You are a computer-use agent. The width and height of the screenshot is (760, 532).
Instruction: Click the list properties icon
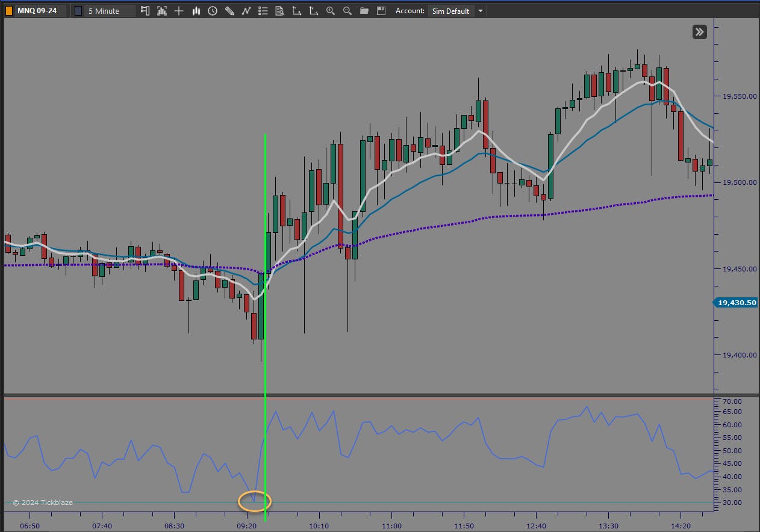pos(263,11)
